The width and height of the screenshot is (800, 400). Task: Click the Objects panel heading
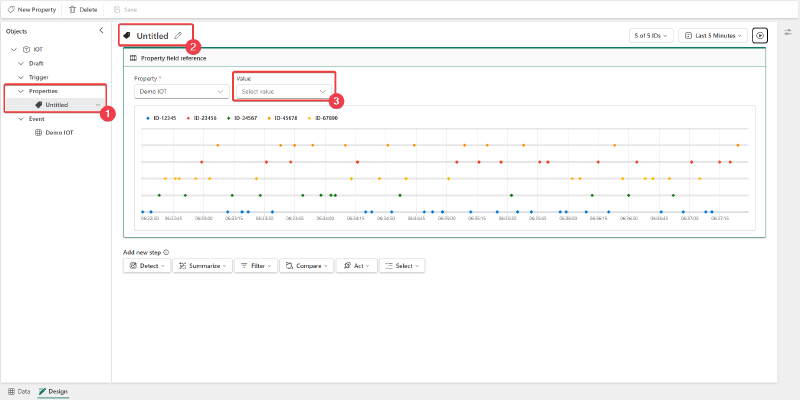pos(17,31)
